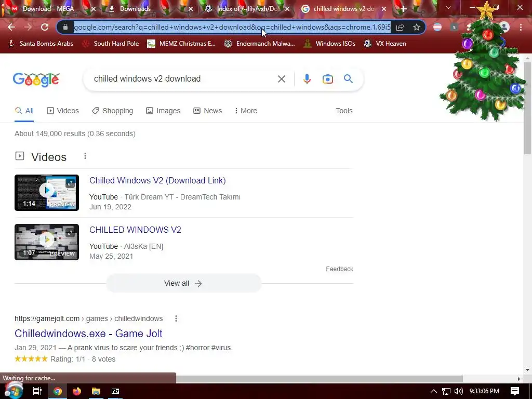The width and height of the screenshot is (532, 399).
Task: Open Windows ISOs bookmark
Action: click(x=329, y=44)
